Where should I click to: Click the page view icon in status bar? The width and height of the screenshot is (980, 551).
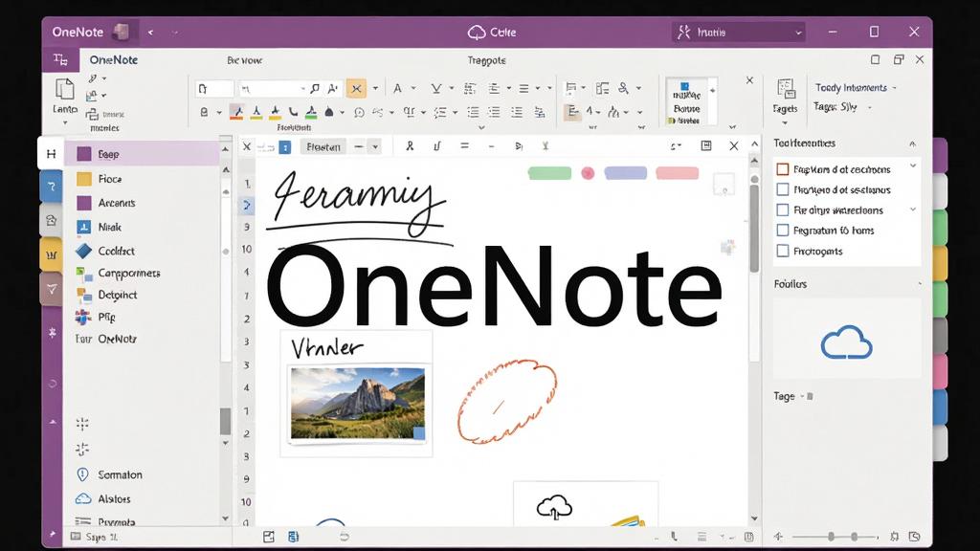point(269,537)
